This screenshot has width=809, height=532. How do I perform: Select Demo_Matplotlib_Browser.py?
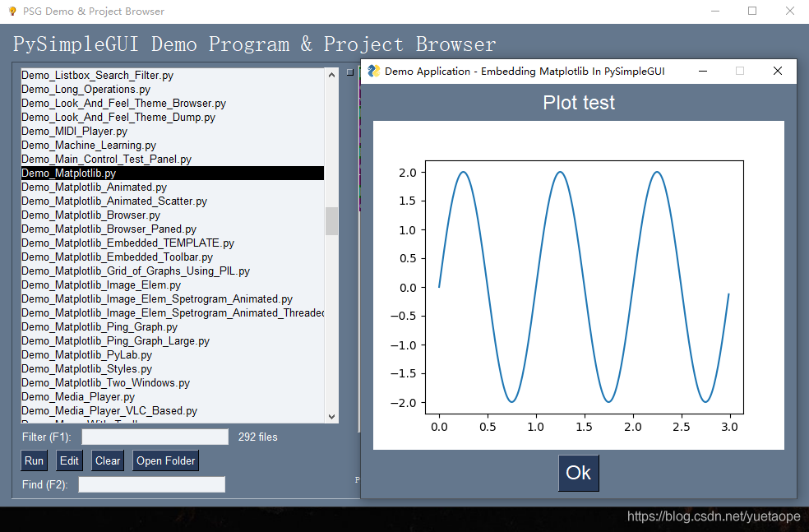173,215
